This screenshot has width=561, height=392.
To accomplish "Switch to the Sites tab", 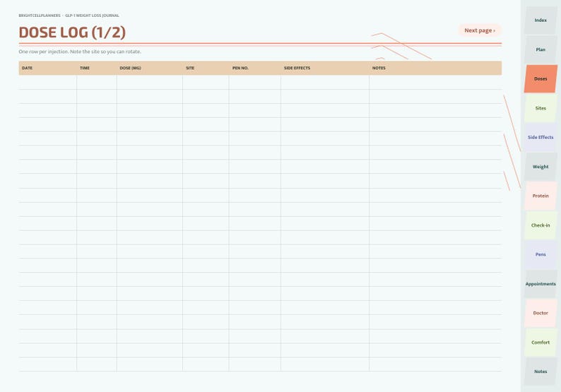I will [x=541, y=108].
